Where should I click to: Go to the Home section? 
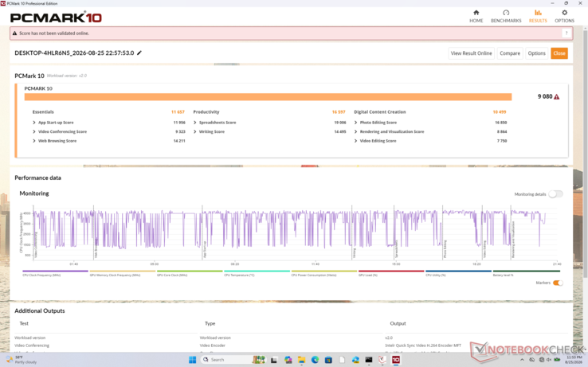[476, 17]
